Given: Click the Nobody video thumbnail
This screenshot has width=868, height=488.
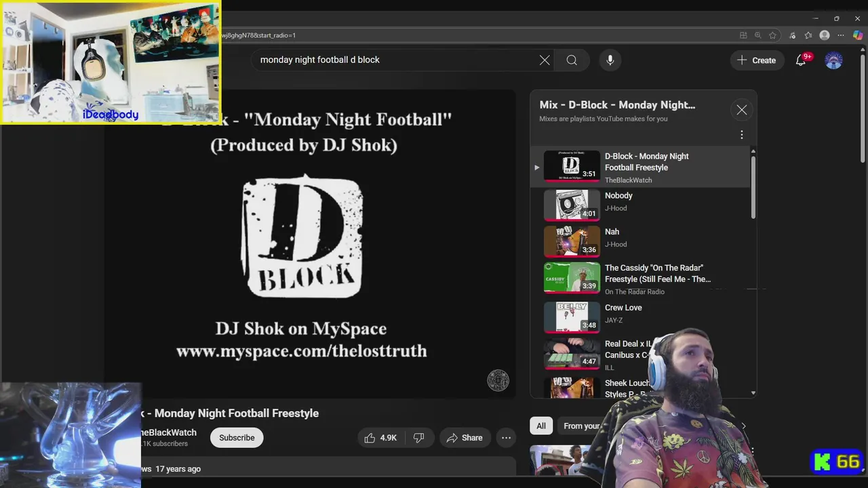Looking at the screenshot, I should pos(572,205).
